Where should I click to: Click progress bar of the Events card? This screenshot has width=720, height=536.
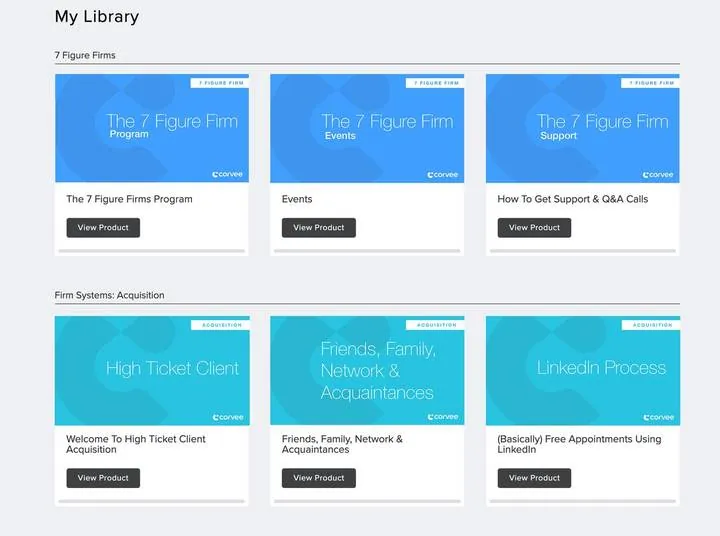tap(367, 251)
